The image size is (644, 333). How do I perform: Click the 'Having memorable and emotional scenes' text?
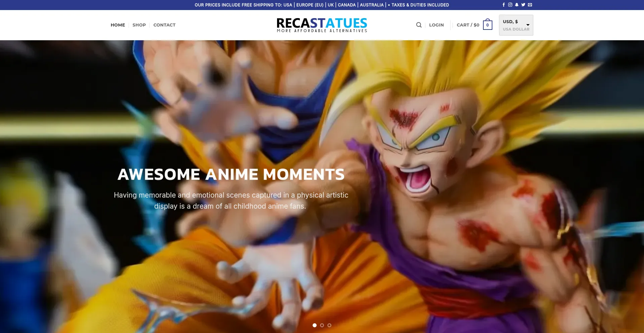(231, 201)
